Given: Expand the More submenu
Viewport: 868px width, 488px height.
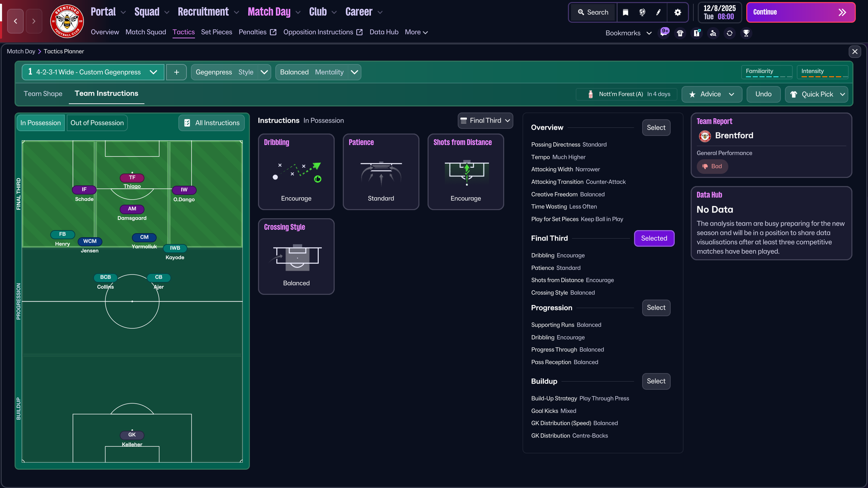Looking at the screenshot, I should coord(416,32).
